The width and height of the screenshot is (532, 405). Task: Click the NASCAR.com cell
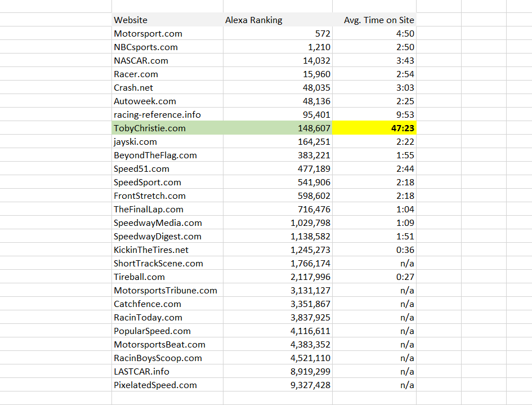click(167, 61)
